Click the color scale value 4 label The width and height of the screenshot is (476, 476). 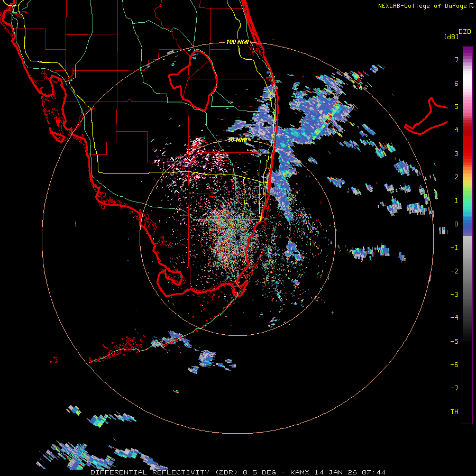pos(456,130)
